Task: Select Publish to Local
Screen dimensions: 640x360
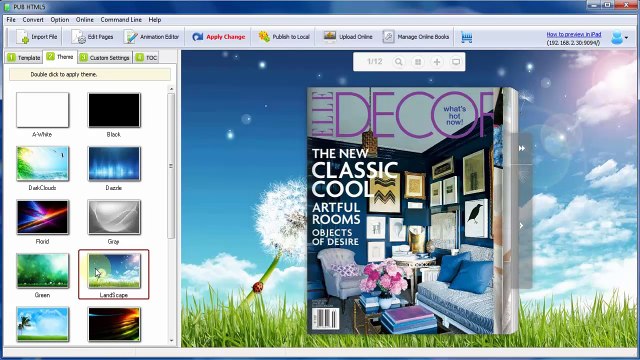Action: coord(284,37)
